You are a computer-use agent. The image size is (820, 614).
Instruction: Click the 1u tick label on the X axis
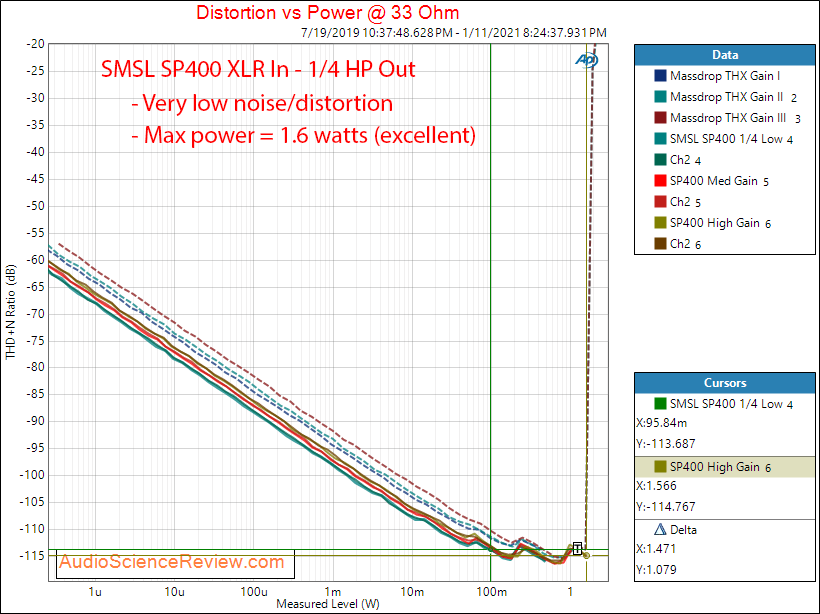pos(95,592)
